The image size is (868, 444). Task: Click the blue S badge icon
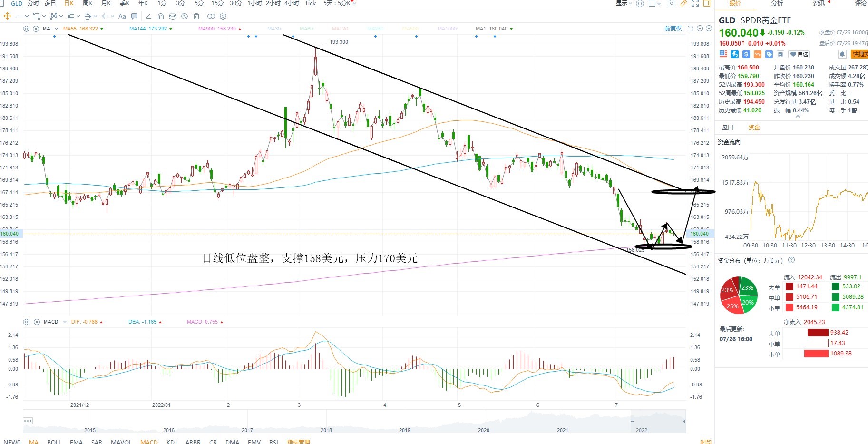pyautogui.click(x=746, y=54)
